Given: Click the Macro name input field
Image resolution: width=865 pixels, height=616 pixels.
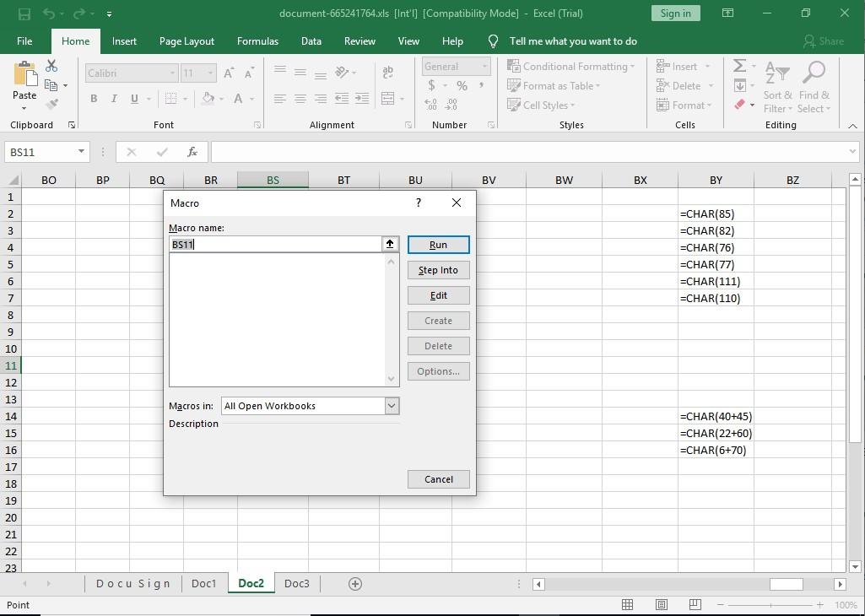Looking at the screenshot, I should (275, 245).
